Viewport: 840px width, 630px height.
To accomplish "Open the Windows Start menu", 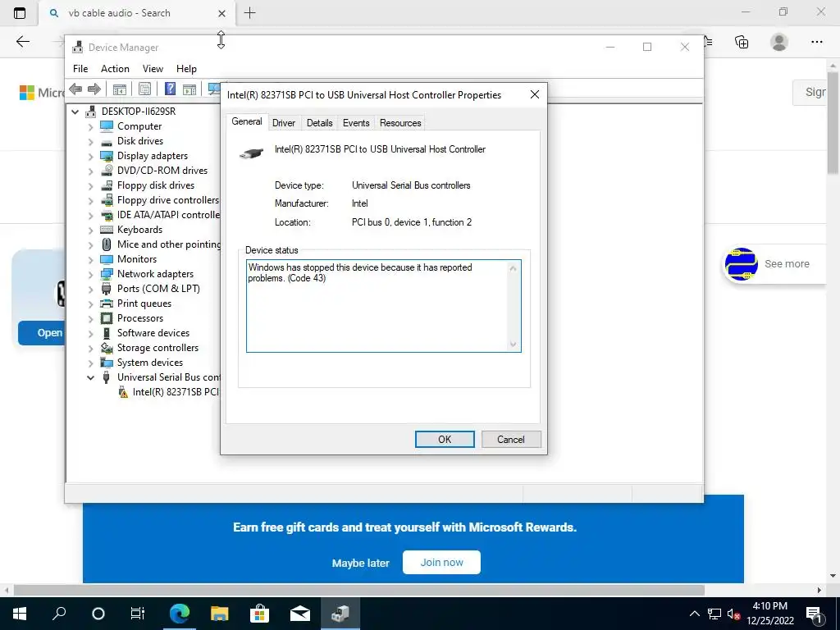I will point(20,614).
